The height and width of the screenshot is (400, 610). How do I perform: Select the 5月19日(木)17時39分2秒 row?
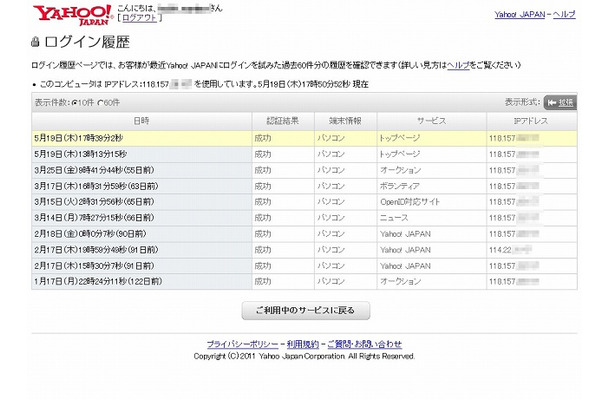point(304,139)
